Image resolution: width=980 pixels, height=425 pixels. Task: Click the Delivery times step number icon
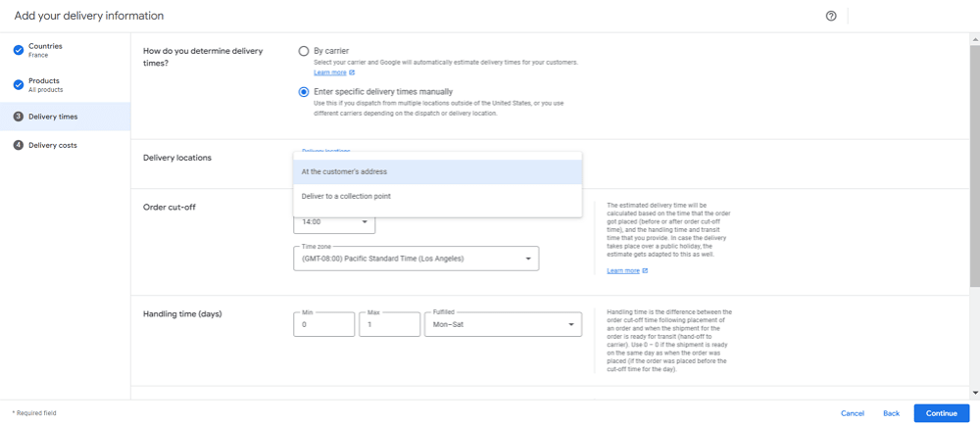19,117
